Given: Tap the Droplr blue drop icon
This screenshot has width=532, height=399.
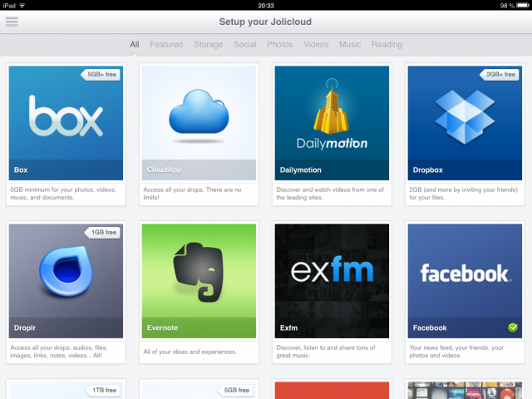Looking at the screenshot, I should coord(66,272).
